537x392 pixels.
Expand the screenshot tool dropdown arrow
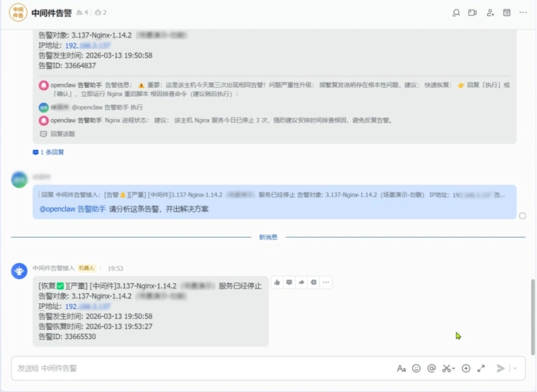[x=454, y=369]
